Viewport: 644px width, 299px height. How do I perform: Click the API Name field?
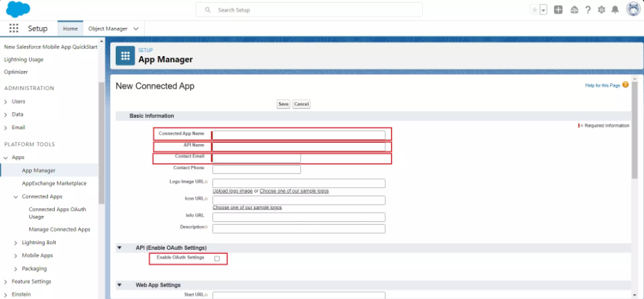pos(299,147)
